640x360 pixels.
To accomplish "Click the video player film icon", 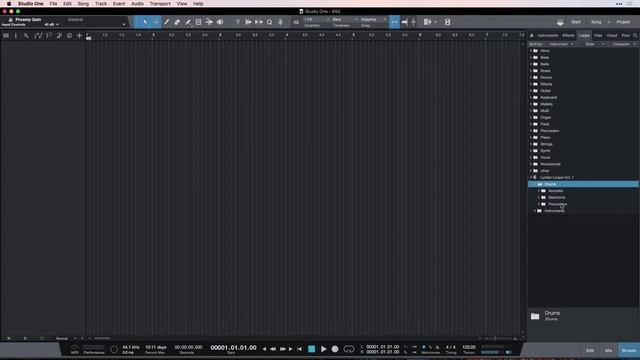I will 447,22.
